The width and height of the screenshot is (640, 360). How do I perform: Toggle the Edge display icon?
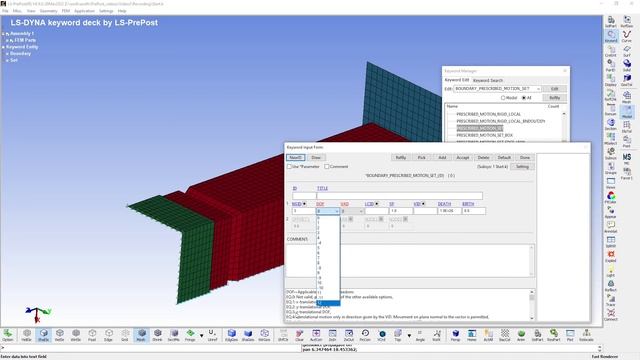tap(109, 335)
